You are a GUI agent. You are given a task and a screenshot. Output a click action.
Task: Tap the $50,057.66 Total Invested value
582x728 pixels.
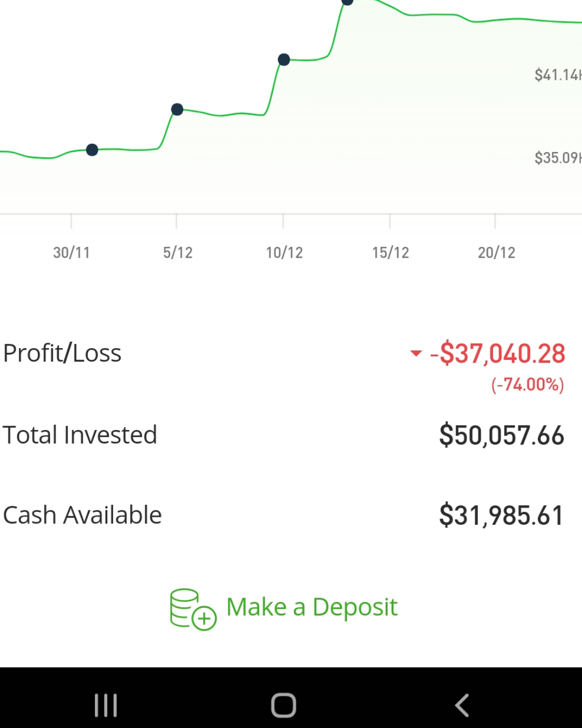pos(501,435)
